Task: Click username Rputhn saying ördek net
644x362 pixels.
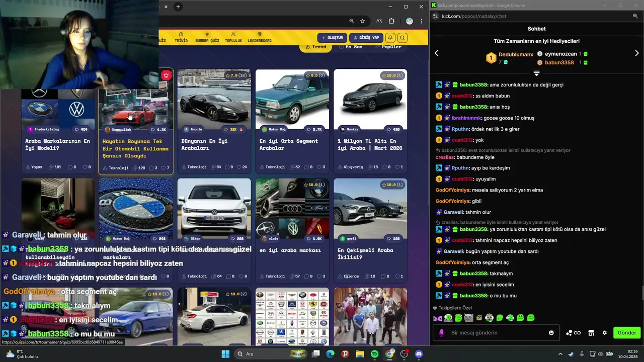Action: pos(460,129)
